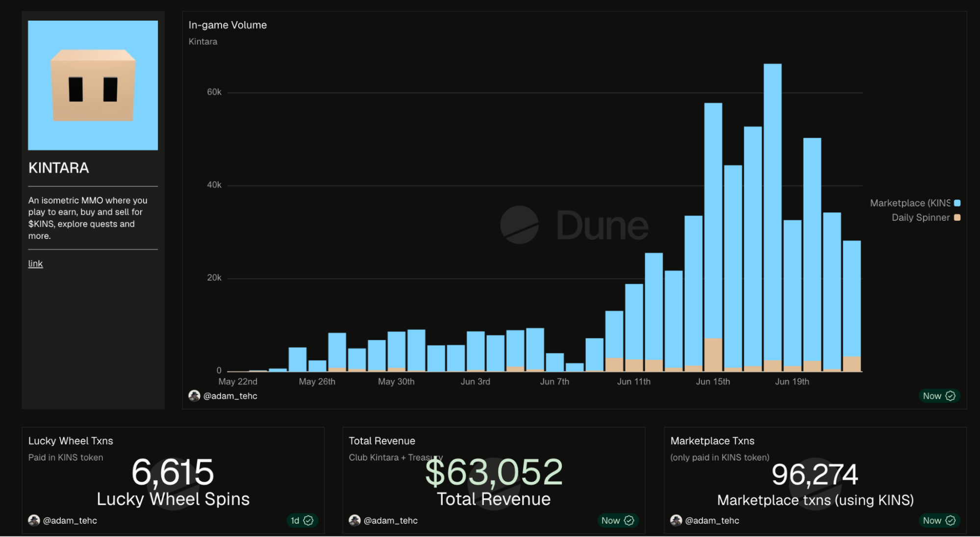Click the 'Now' badge on Total Revenue card

click(618, 520)
